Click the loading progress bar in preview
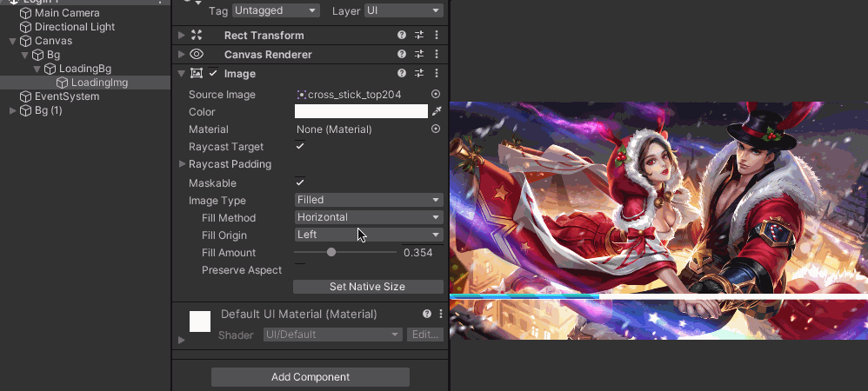 pyautogui.click(x=658, y=296)
